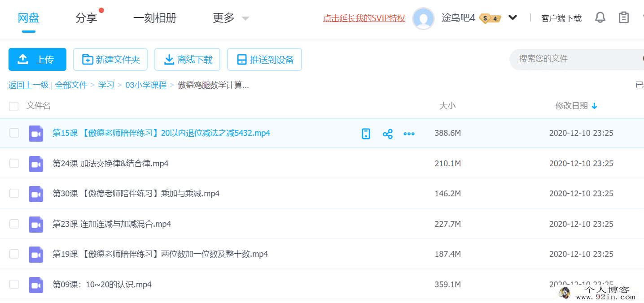The height and width of the screenshot is (303, 644).
Task: Navigate to 全部文件 breadcrumb
Action: click(71, 85)
